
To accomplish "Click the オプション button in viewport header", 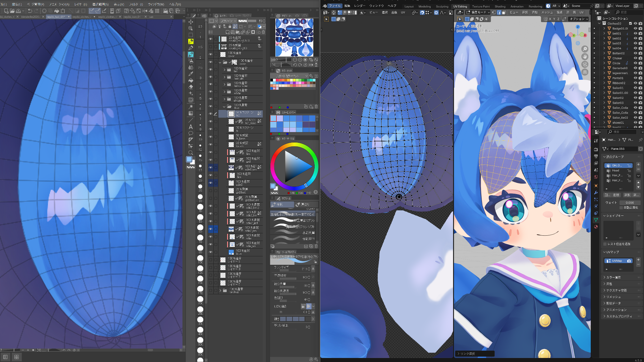I will (579, 19).
